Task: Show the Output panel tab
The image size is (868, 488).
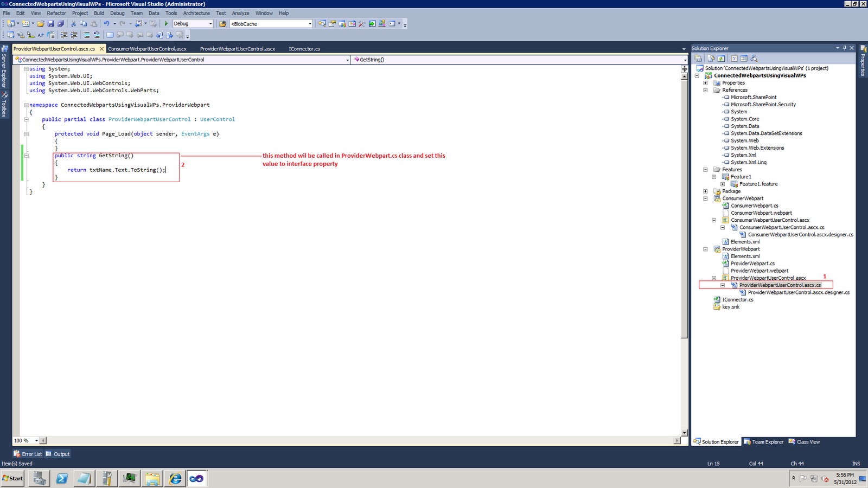Action: [58, 454]
